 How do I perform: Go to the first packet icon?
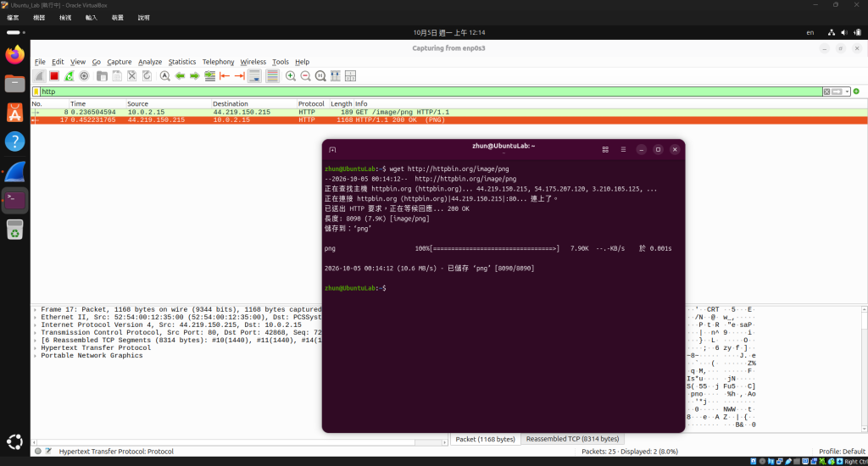point(225,75)
